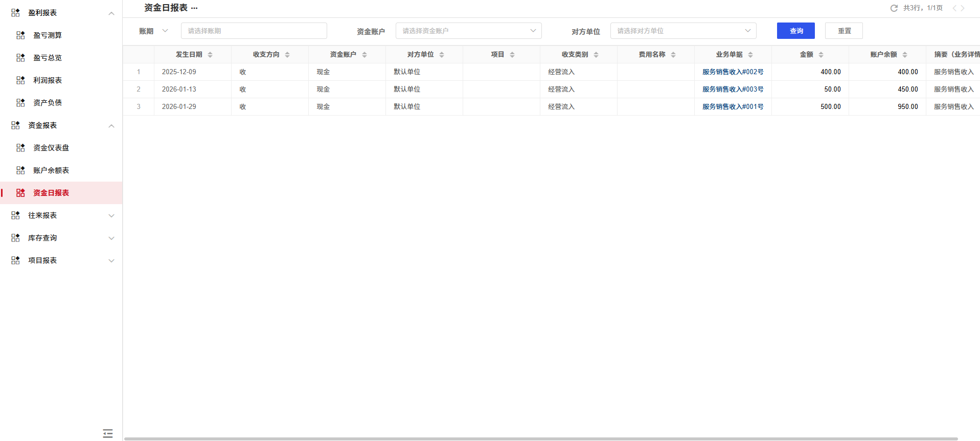Viewport: 980px width, 441px height.
Task: Click the sort icon on 业务单据 column
Action: coord(750,55)
